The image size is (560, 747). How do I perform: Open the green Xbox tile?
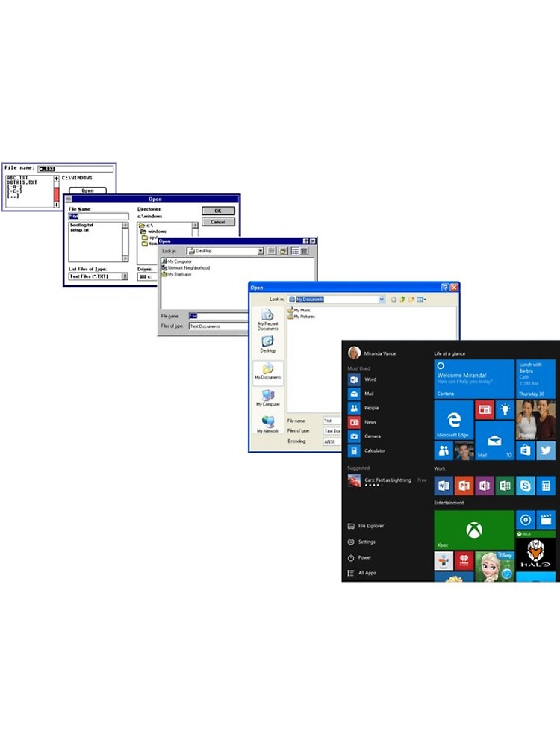pyautogui.click(x=474, y=530)
